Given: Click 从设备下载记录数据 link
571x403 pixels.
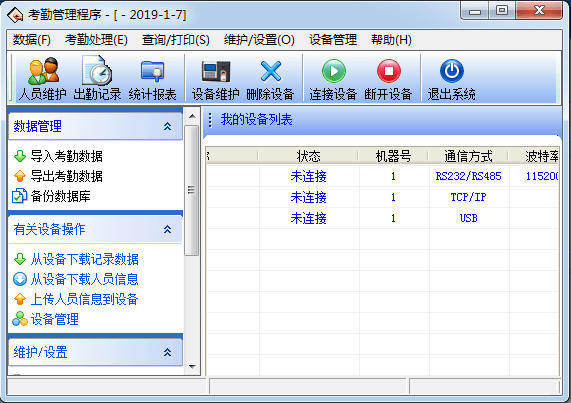Looking at the screenshot, I should (84, 259).
